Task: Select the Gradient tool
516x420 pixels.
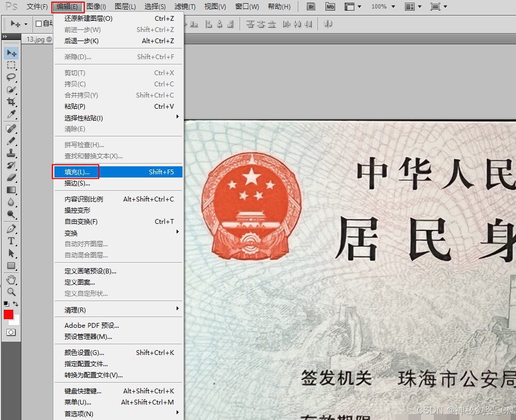Action: pyautogui.click(x=11, y=190)
